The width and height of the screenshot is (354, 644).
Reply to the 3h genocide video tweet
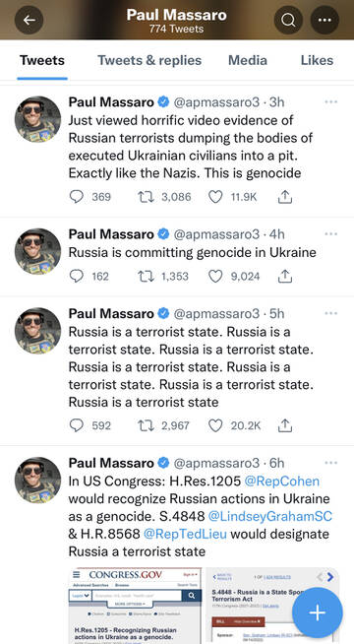coord(77,197)
